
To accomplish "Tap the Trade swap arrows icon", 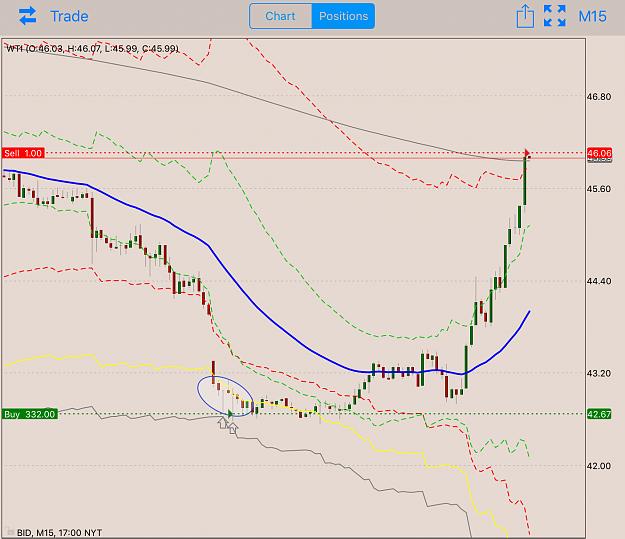I will (28, 16).
